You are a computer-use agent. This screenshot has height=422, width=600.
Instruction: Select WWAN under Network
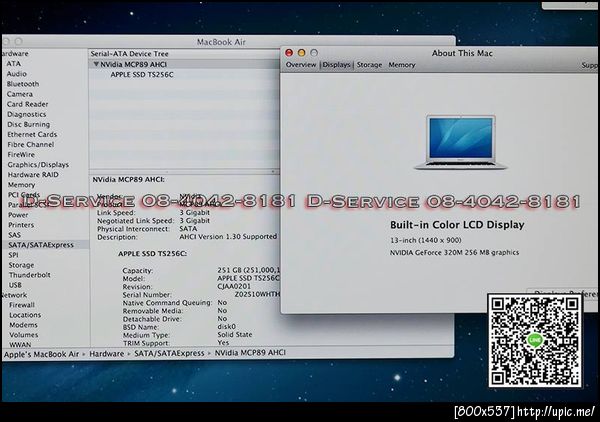[20, 344]
